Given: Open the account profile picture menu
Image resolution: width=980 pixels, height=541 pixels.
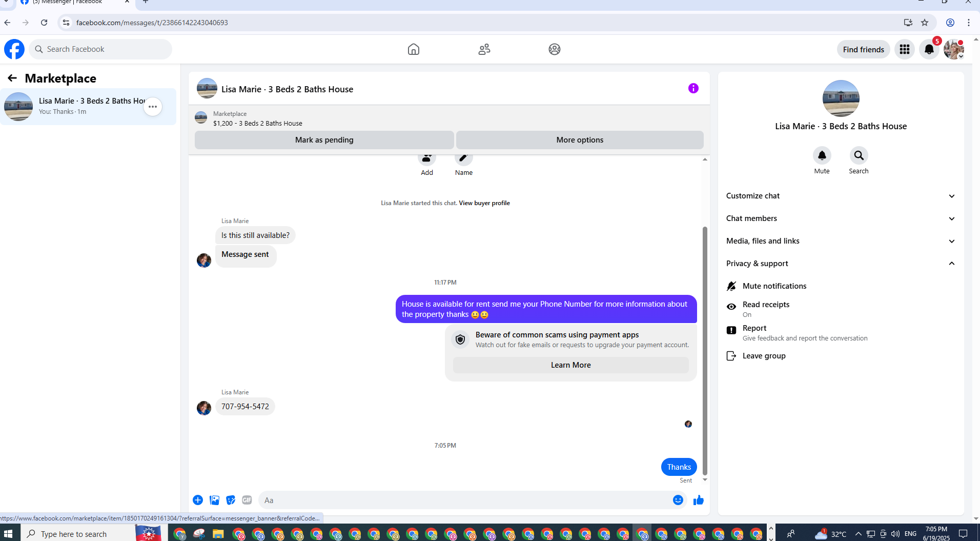Looking at the screenshot, I should point(954,49).
